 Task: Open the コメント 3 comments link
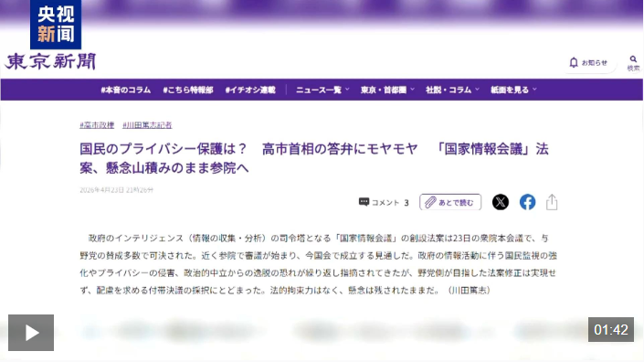click(x=384, y=202)
